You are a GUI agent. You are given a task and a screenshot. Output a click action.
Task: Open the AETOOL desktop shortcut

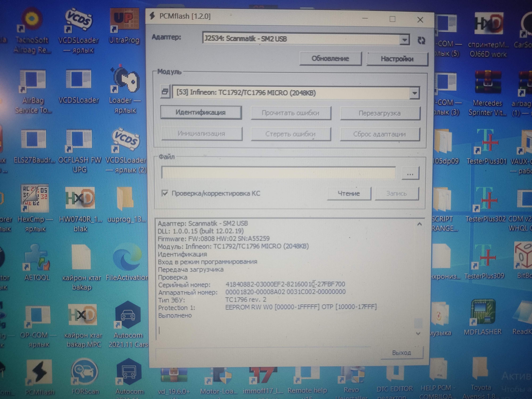pyautogui.click(x=37, y=259)
